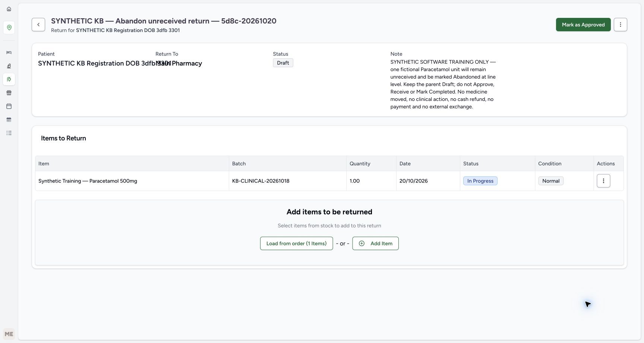Click the ME avatar at bottom left

pyautogui.click(x=9, y=334)
